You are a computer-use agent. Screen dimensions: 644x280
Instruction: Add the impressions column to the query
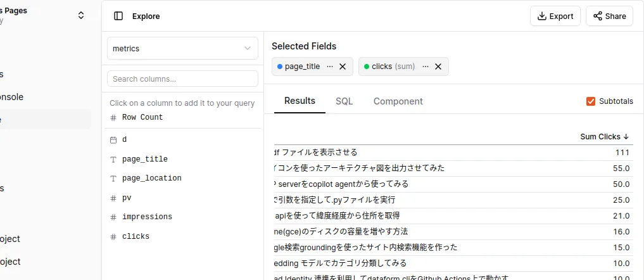(147, 217)
